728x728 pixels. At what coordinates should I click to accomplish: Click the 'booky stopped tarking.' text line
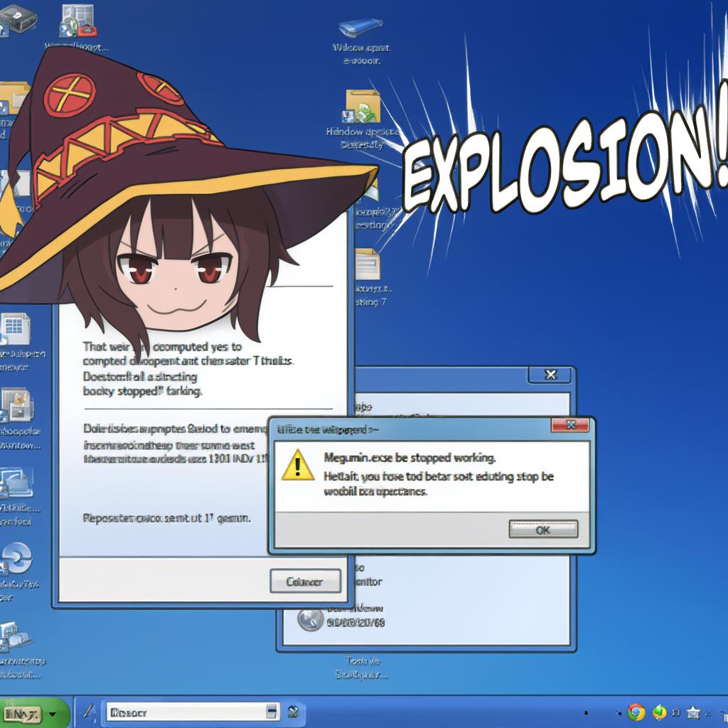coord(142,392)
